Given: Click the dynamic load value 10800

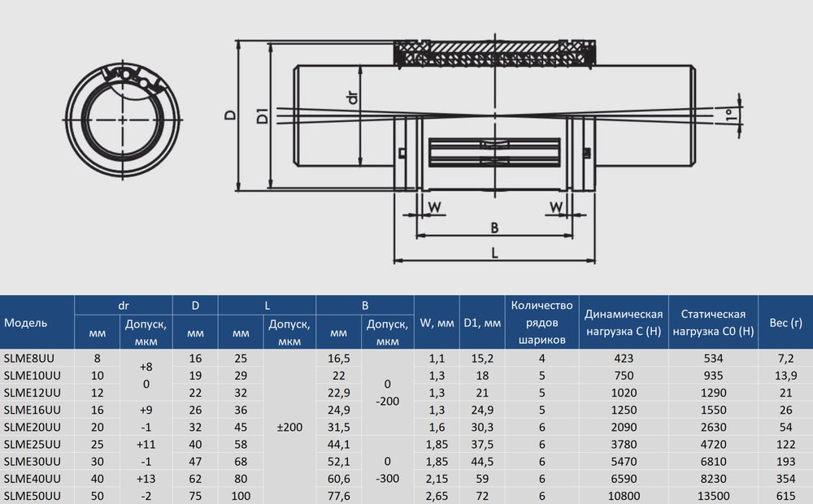Looking at the screenshot, I should [624, 495].
